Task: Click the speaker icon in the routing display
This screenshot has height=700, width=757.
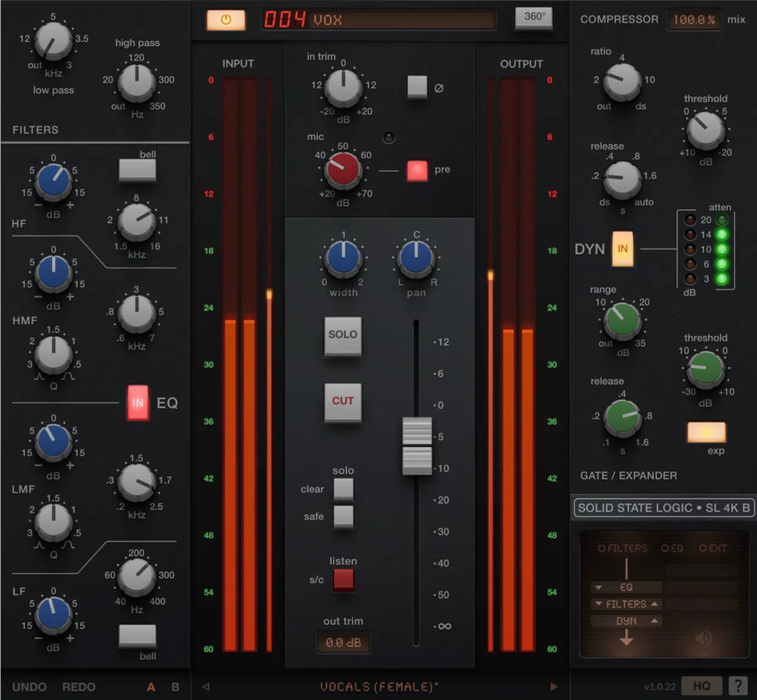Action: 703,637
